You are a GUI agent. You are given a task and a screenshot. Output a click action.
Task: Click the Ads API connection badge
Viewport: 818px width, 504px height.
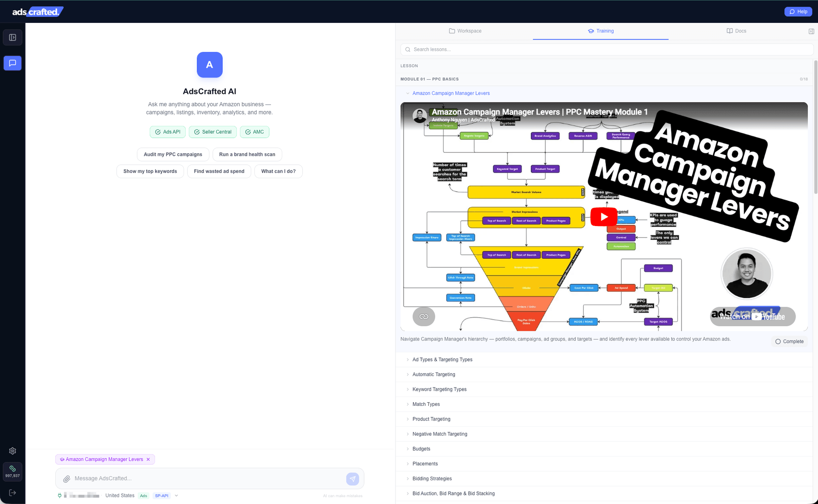tap(168, 132)
